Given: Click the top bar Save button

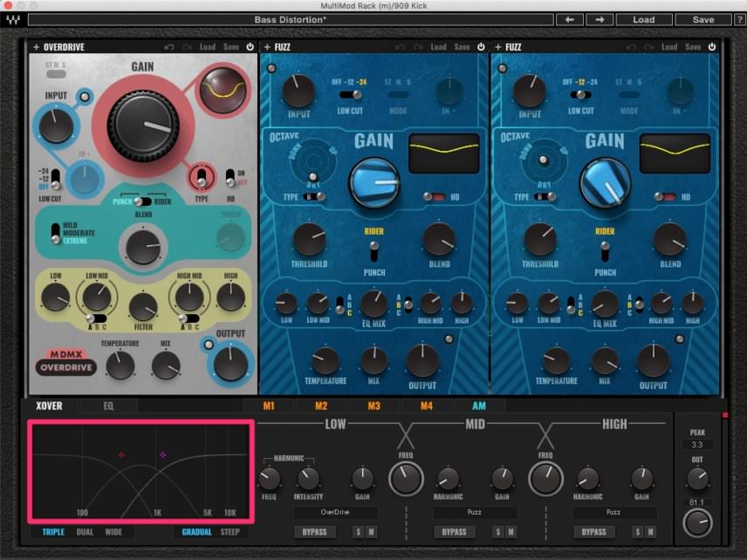Looking at the screenshot, I should [x=703, y=19].
